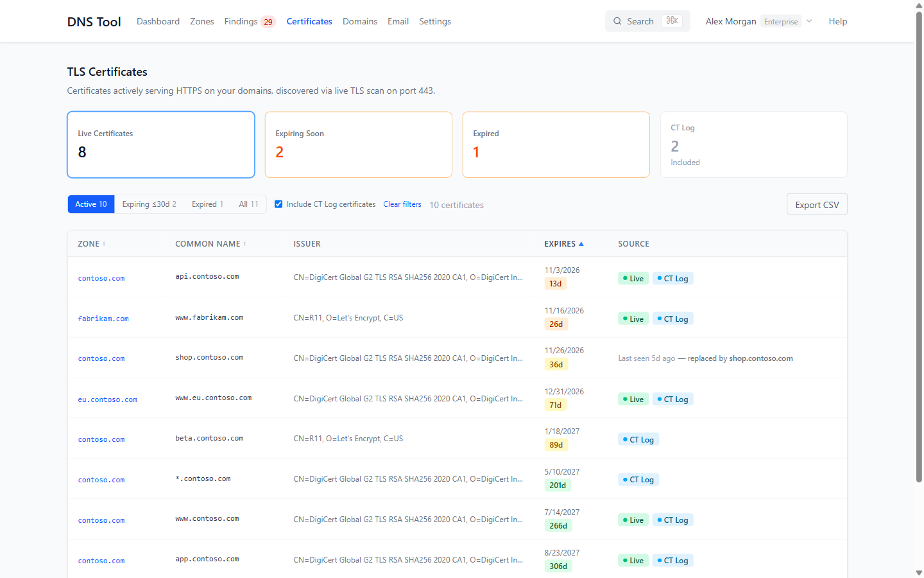
Task: Click the COMMON NAME column sort icon
Action: 245,244
